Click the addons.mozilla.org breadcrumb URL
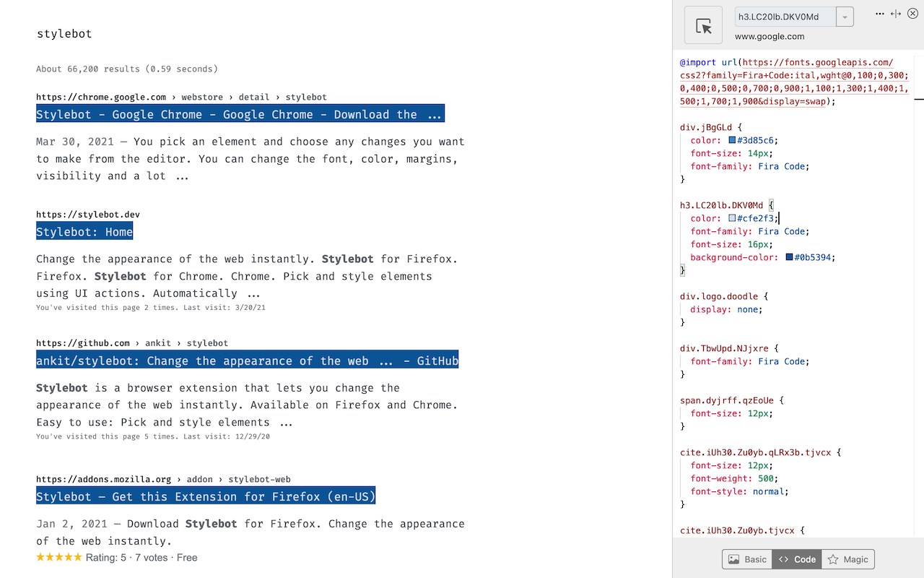Viewport: 924px width, 578px height. pyautogui.click(x=163, y=479)
